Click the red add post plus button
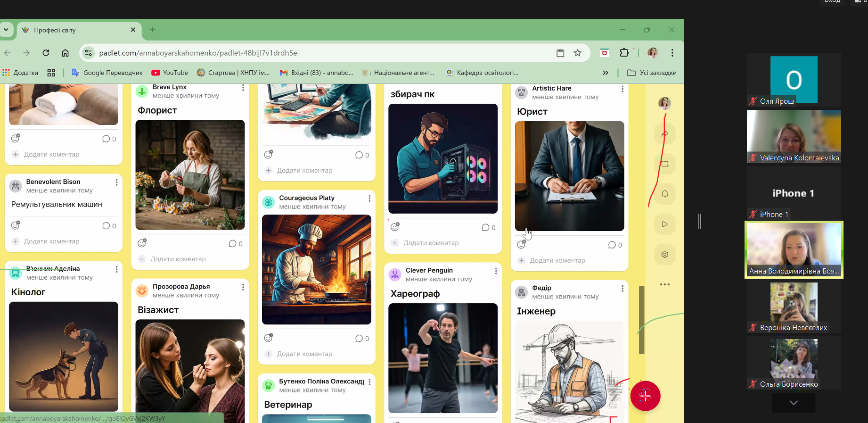Screen dimensions: 868x423 645,396
